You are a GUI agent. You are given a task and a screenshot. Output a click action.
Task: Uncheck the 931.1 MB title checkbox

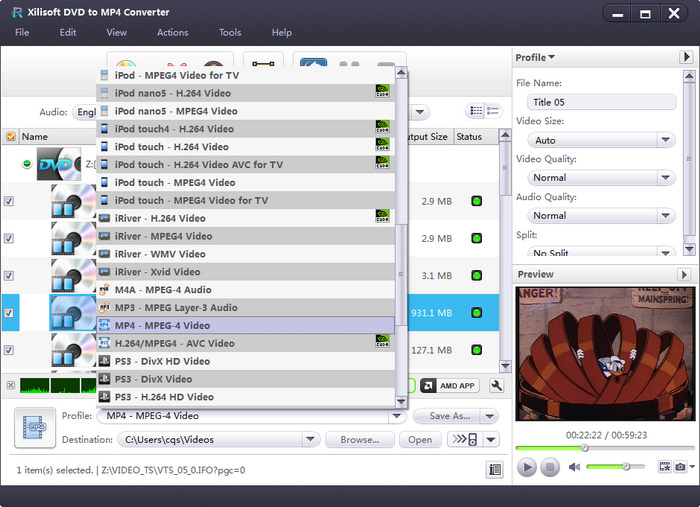[9, 313]
